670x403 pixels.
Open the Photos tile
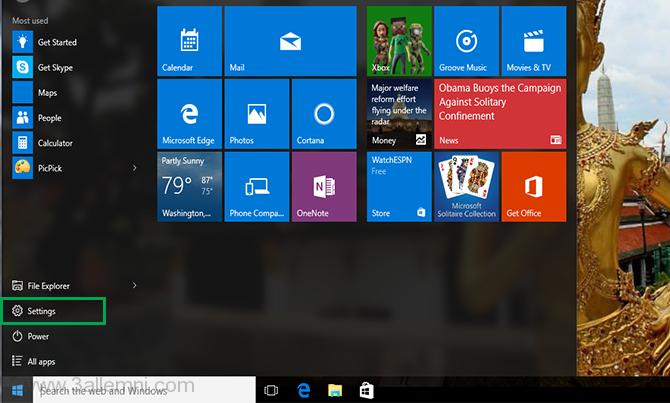pyautogui.click(x=256, y=114)
